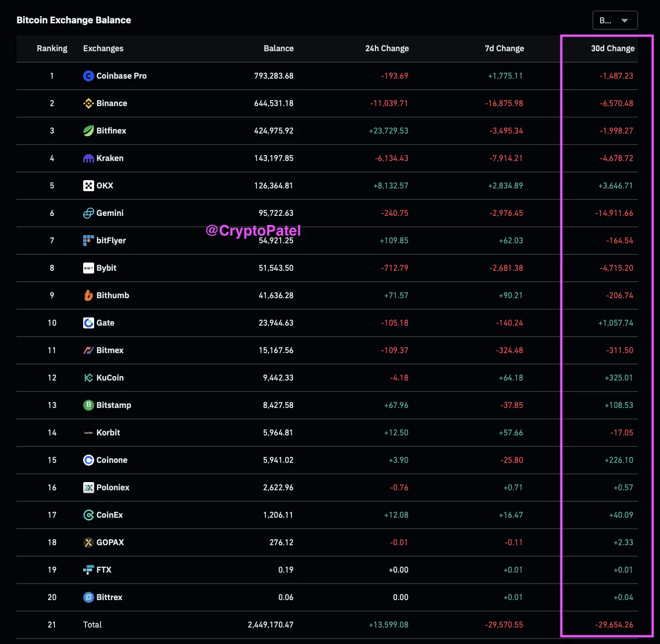The image size is (660, 644).
Task: Open the Gemini exchange name
Action: 110,213
